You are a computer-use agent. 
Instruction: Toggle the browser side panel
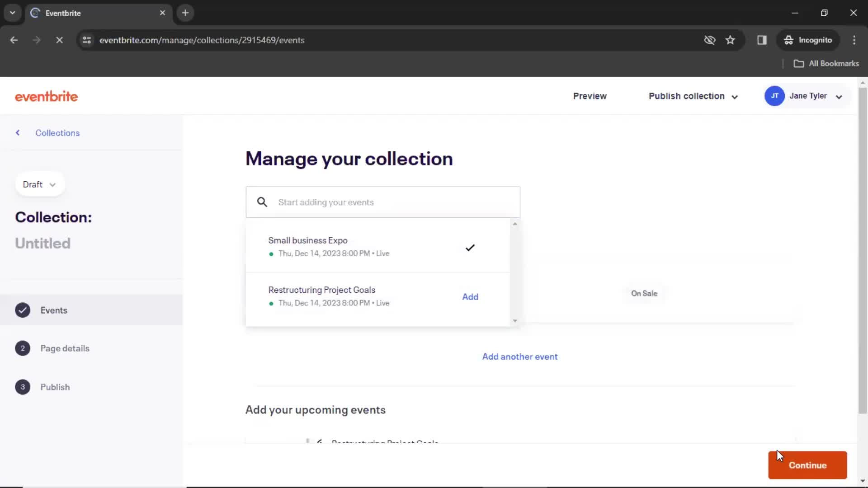click(x=762, y=40)
